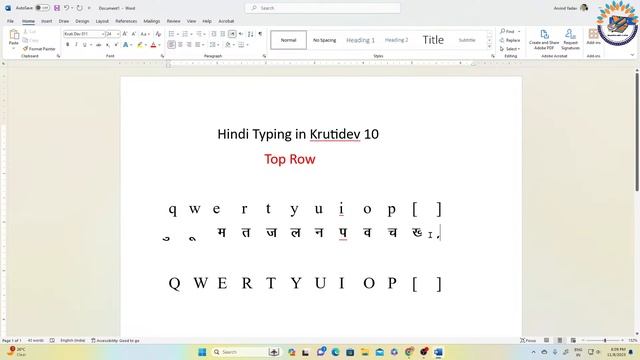This screenshot has height=360, width=640.
Task: Increase font size with larger A icon
Action: pos(125,34)
